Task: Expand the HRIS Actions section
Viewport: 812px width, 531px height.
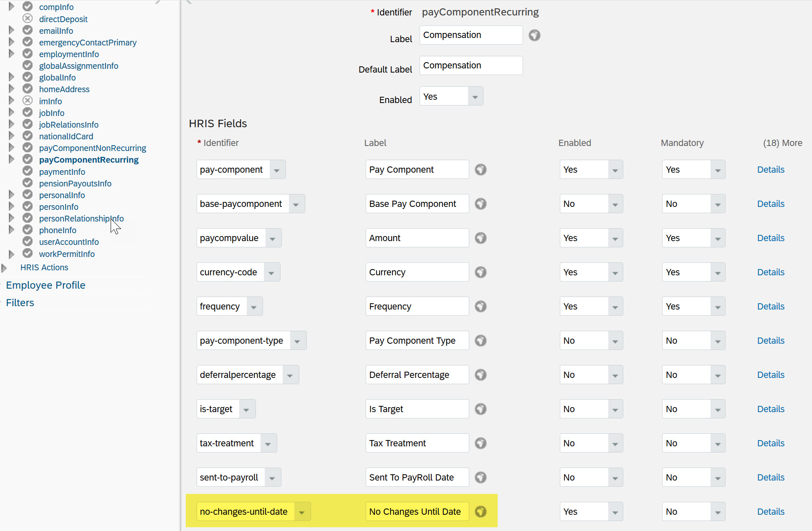Action: [x=4, y=267]
